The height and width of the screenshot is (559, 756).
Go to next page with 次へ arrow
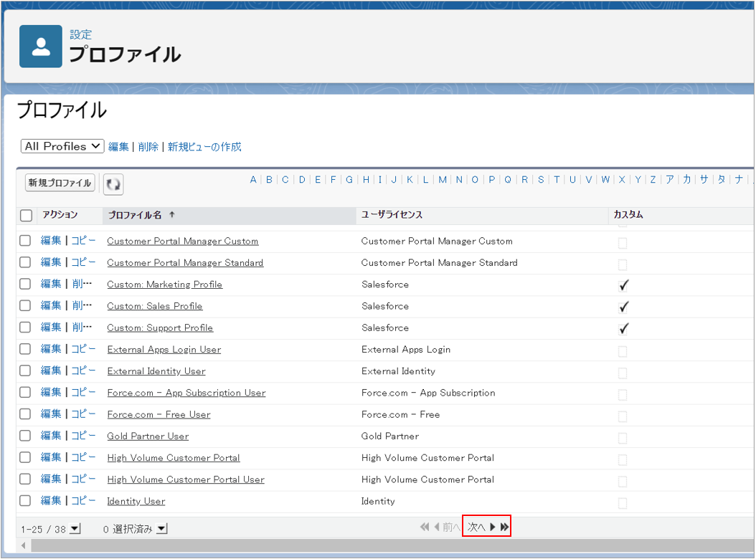click(492, 527)
